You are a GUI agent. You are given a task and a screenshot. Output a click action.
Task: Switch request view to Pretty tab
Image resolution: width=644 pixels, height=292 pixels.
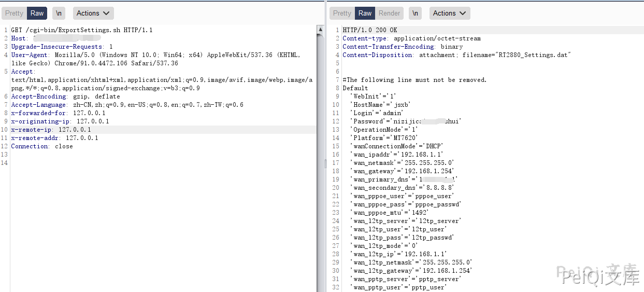point(14,13)
